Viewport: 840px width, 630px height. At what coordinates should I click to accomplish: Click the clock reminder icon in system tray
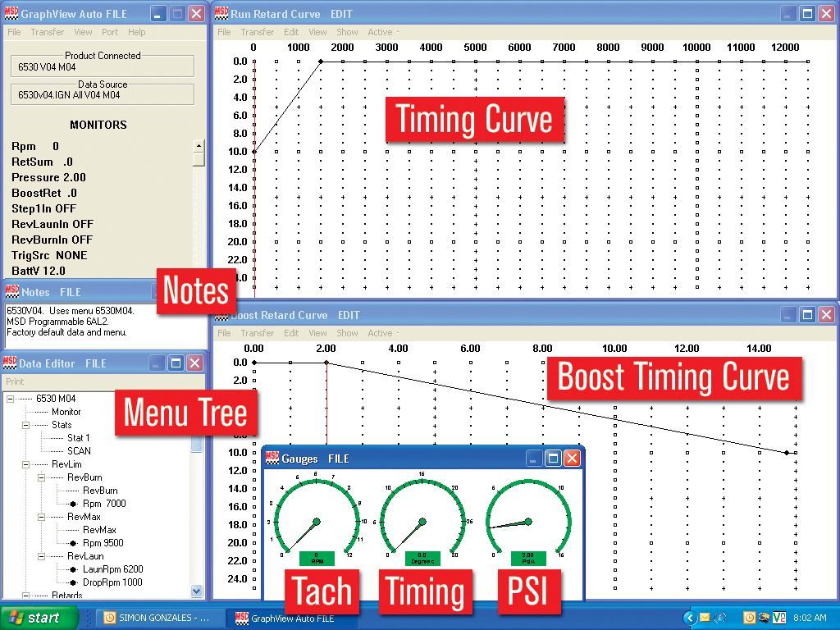(x=749, y=618)
